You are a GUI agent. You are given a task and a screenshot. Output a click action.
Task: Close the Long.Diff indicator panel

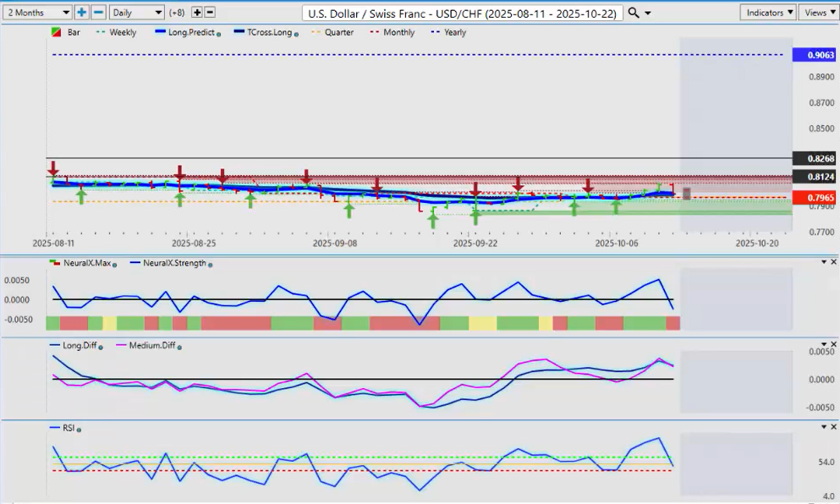[x=833, y=345]
